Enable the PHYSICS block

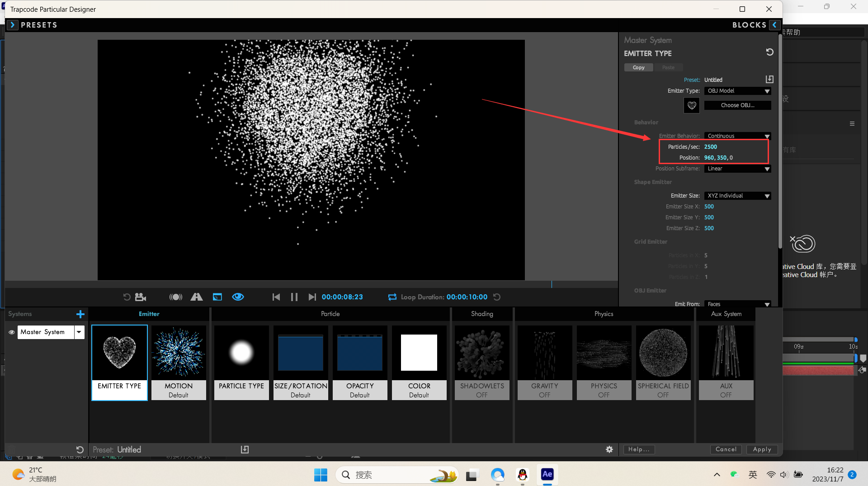tap(604, 363)
